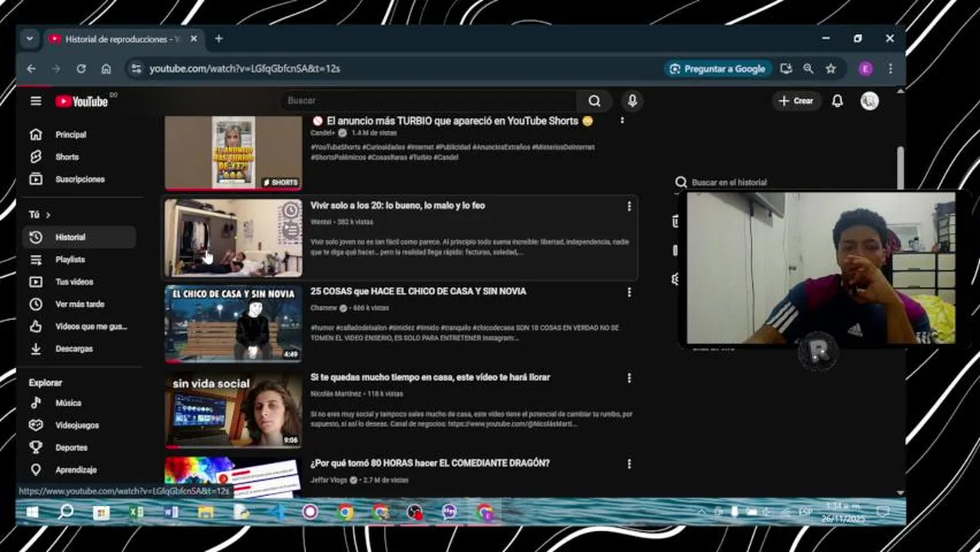Image resolution: width=980 pixels, height=552 pixels.
Task: Open title 'Si te quedas mucho tiempo en casa'
Action: (x=430, y=377)
